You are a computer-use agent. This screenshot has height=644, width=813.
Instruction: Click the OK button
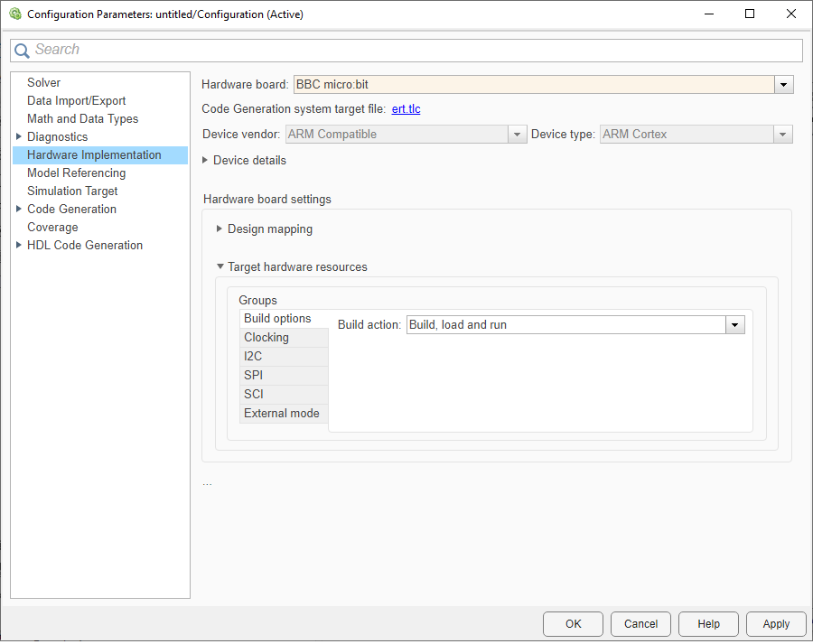[573, 623]
